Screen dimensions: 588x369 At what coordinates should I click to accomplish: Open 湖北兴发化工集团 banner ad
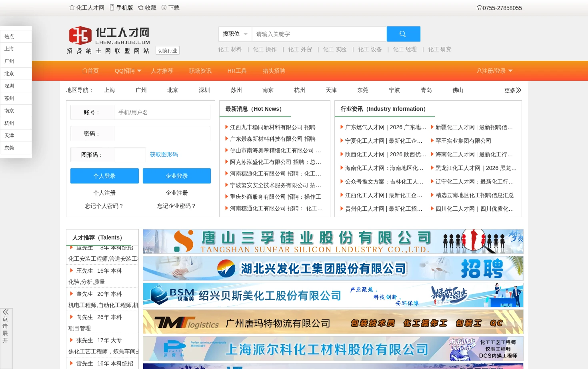point(333,268)
